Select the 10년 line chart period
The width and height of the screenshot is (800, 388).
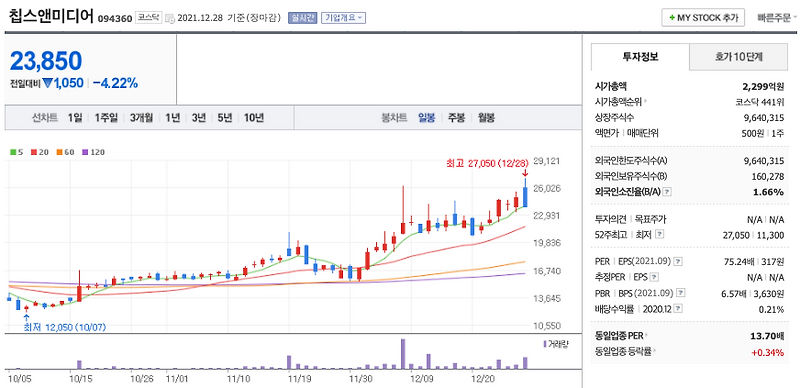(254, 118)
